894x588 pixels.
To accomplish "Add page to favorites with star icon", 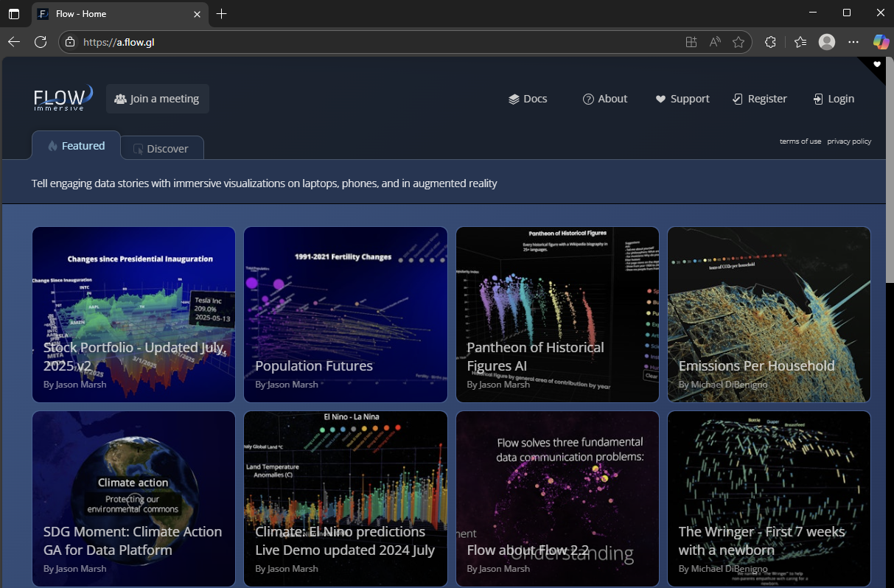I will click(x=738, y=42).
